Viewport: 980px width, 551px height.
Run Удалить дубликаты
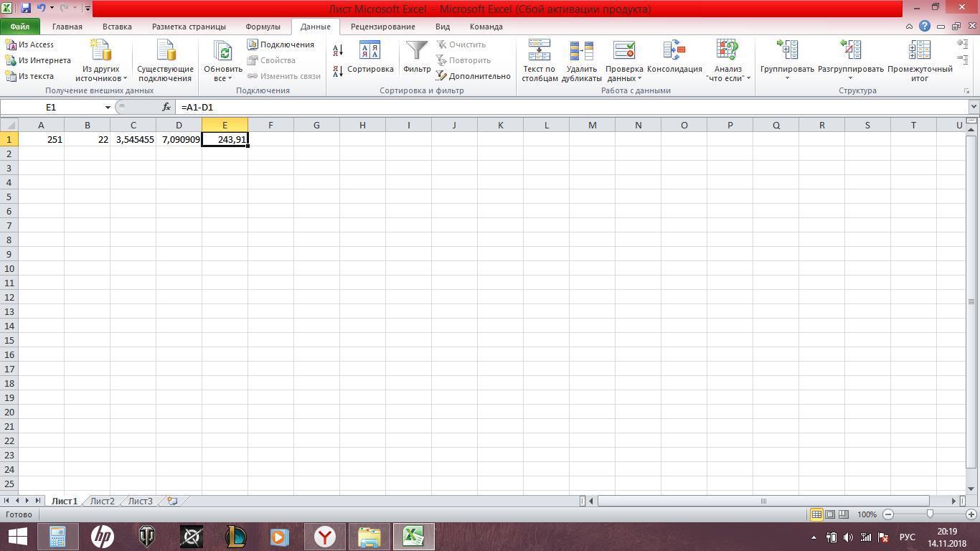pyautogui.click(x=581, y=60)
